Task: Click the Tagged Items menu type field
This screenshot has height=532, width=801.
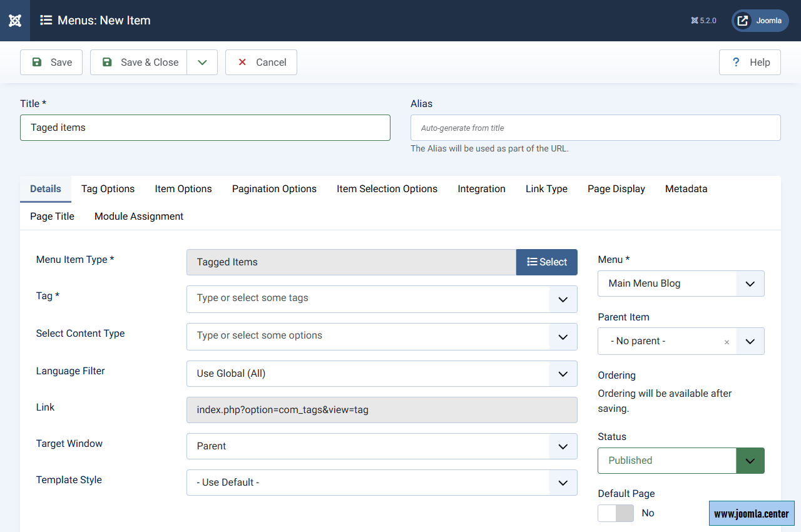Action: [x=351, y=262]
